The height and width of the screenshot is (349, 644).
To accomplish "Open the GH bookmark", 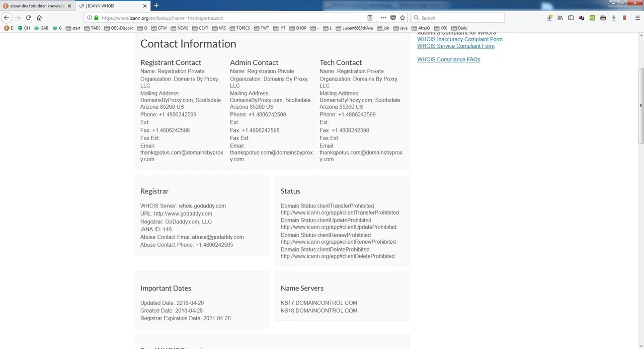I will click(x=24, y=28).
